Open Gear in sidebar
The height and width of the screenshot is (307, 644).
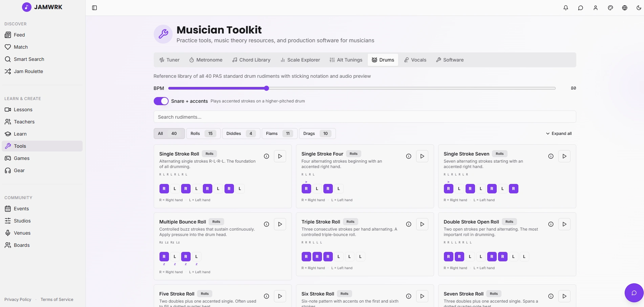pyautogui.click(x=42, y=170)
